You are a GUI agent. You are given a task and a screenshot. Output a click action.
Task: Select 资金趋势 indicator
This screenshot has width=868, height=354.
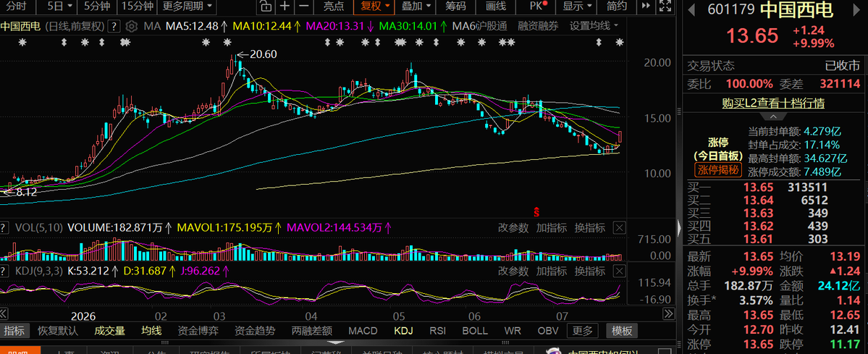coord(255,332)
